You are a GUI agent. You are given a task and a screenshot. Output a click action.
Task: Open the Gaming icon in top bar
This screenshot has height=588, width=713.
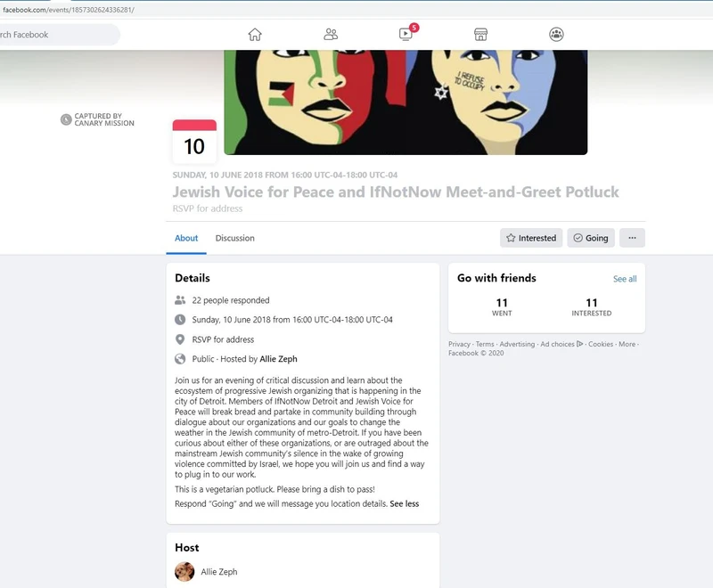coord(556,34)
